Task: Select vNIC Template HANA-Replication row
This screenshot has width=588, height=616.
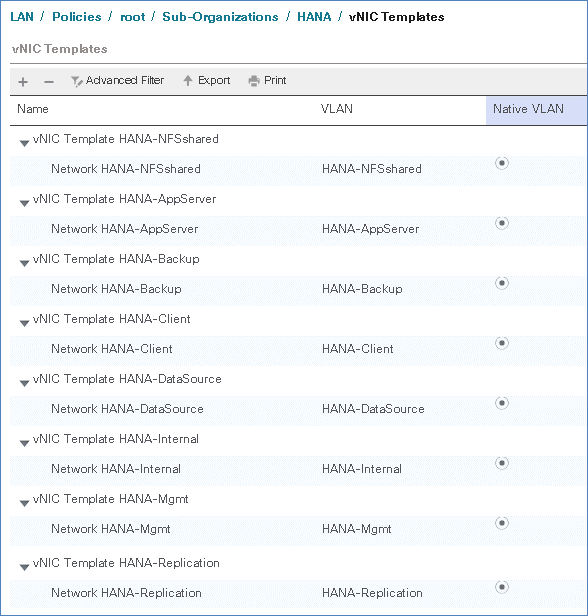Action: (x=299, y=563)
